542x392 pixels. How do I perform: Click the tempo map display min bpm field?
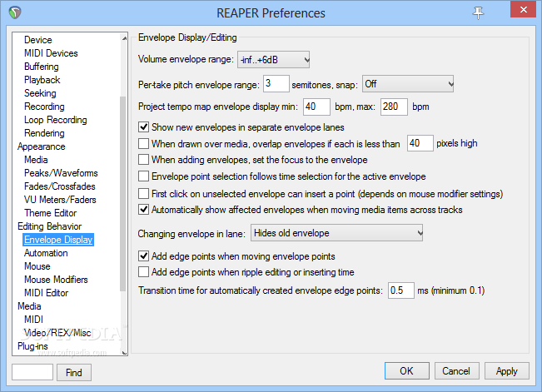(x=316, y=107)
